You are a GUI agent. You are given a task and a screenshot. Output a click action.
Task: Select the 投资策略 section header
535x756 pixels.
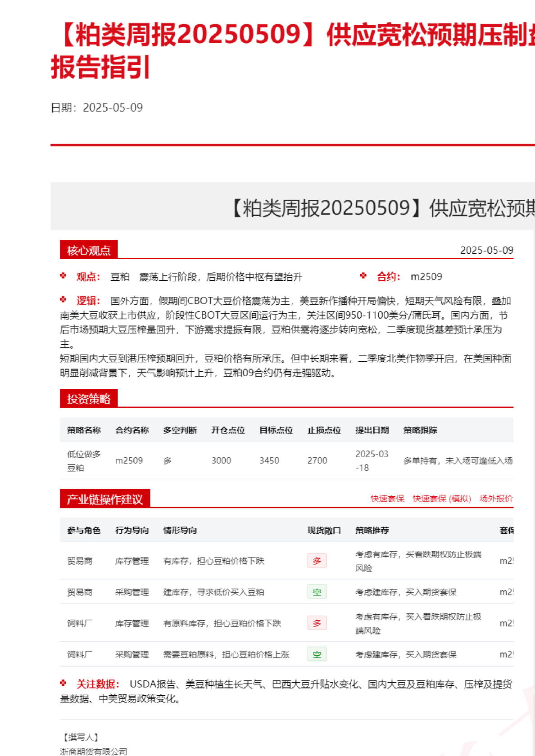point(89,399)
